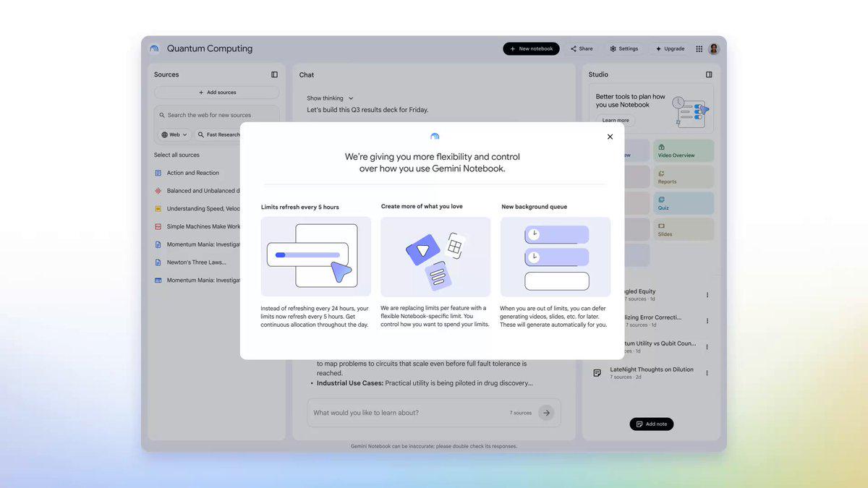The image size is (868, 488).
Task: Click the PDF icon beside Simple Machines
Action: click(x=158, y=226)
